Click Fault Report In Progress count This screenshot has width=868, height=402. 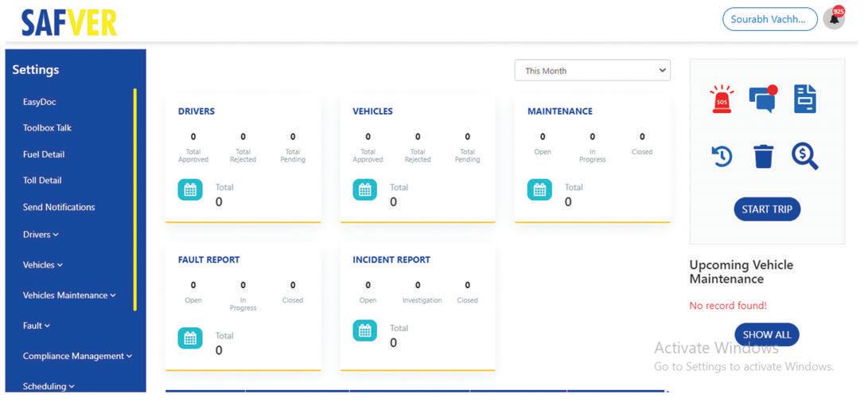[243, 285]
